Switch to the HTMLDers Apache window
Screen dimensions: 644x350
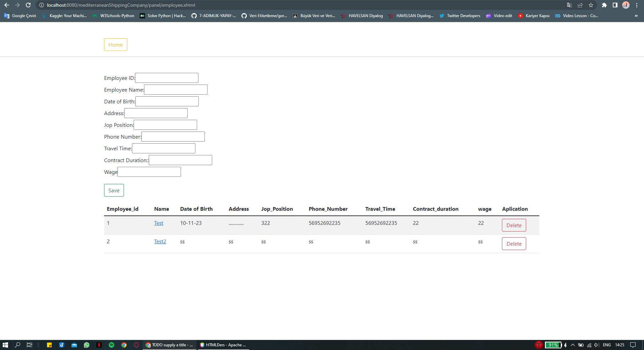click(223, 345)
